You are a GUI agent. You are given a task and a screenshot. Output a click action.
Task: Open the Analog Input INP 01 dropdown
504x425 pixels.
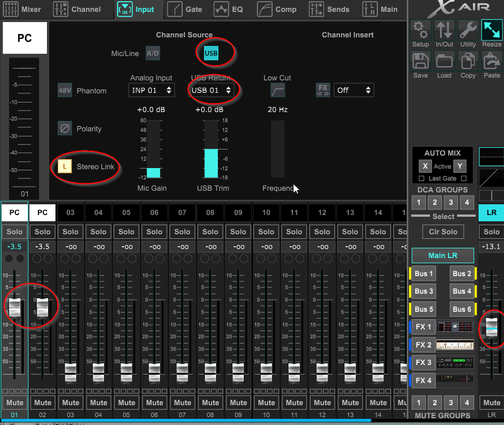coord(152,91)
